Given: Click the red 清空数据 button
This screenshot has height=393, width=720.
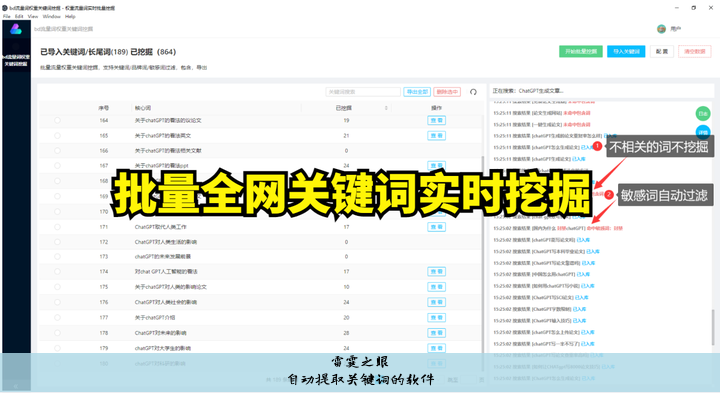Looking at the screenshot, I should coord(695,51).
